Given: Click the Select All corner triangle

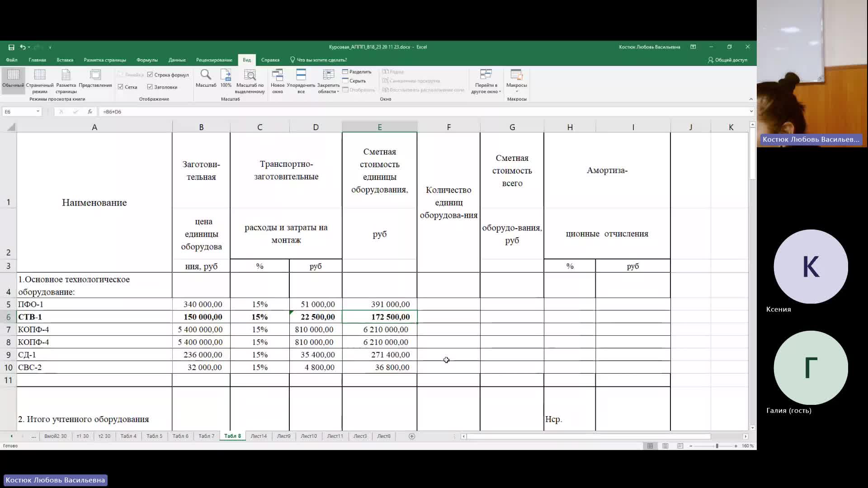Looking at the screenshot, I should (x=11, y=127).
